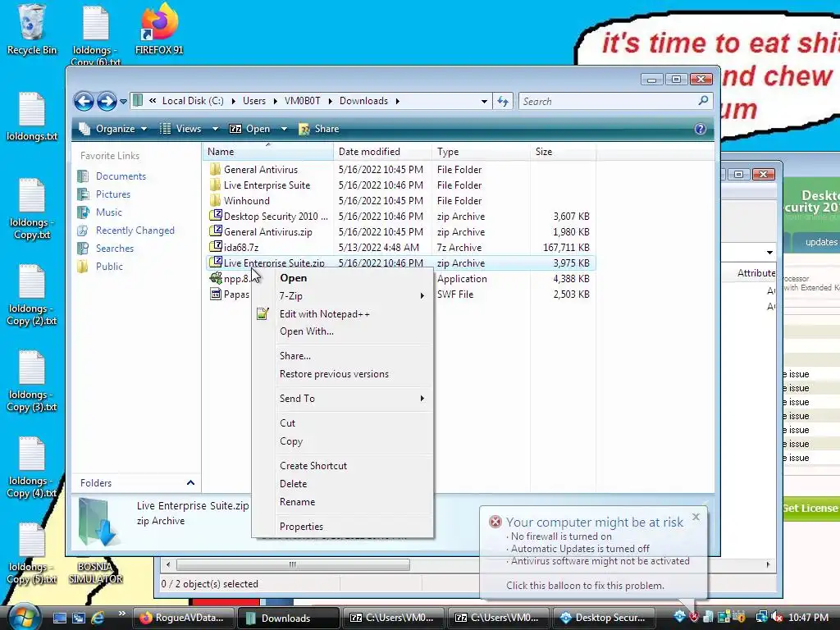Click Local Disk (C:) breadcrumb
This screenshot has width=840, height=630.
[193, 101]
